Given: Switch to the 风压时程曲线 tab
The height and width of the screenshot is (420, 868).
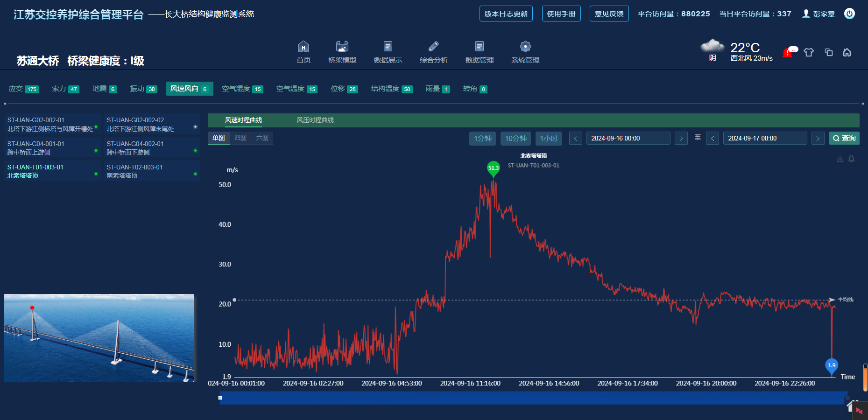Looking at the screenshot, I should tap(315, 120).
